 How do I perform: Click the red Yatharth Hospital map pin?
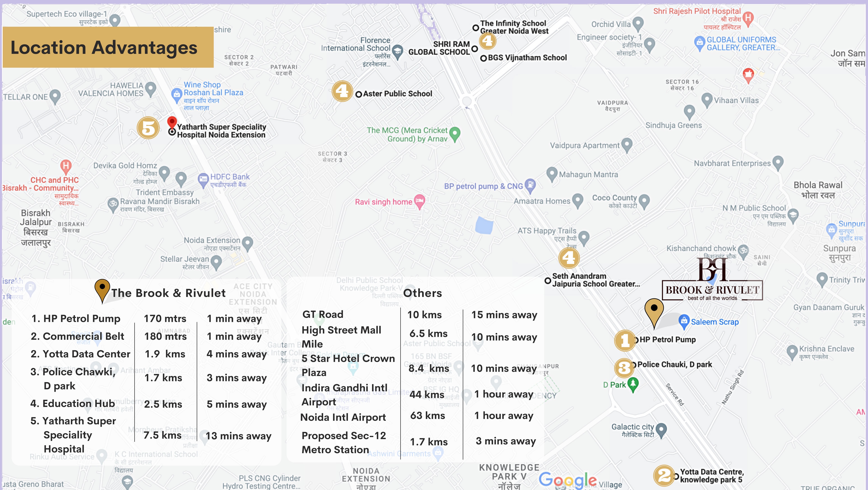[172, 122]
